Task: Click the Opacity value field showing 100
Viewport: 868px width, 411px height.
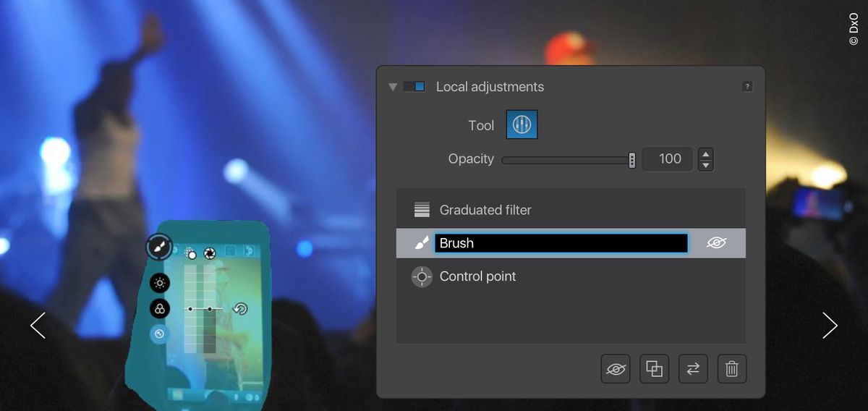Action: (666, 159)
